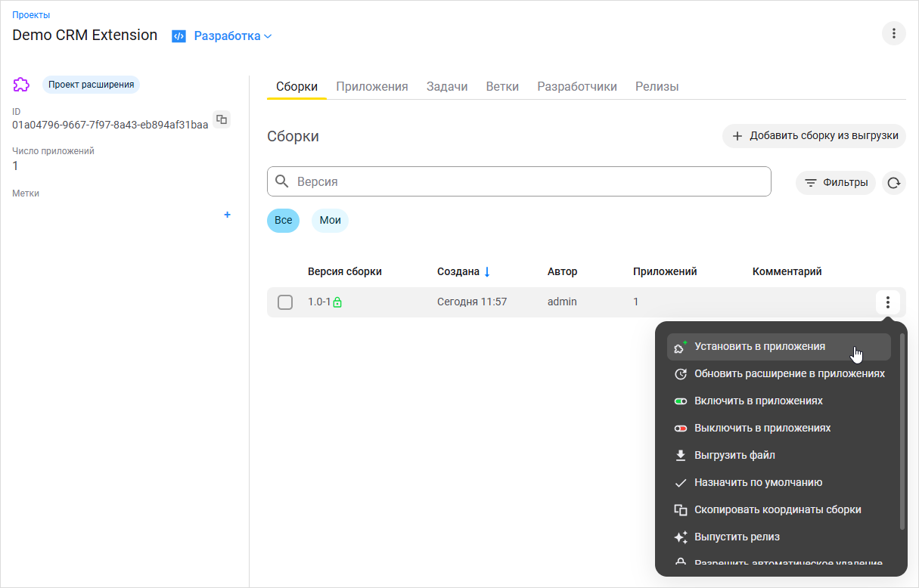Screen dimensions: 919x588
Task: Click the Комментарий column header
Action: tap(787, 271)
